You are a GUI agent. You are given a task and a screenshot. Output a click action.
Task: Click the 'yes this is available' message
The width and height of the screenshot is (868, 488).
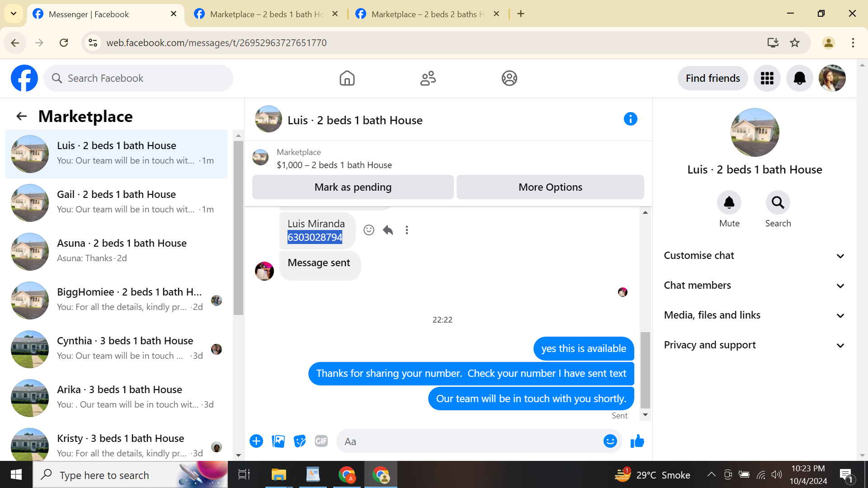click(x=584, y=348)
